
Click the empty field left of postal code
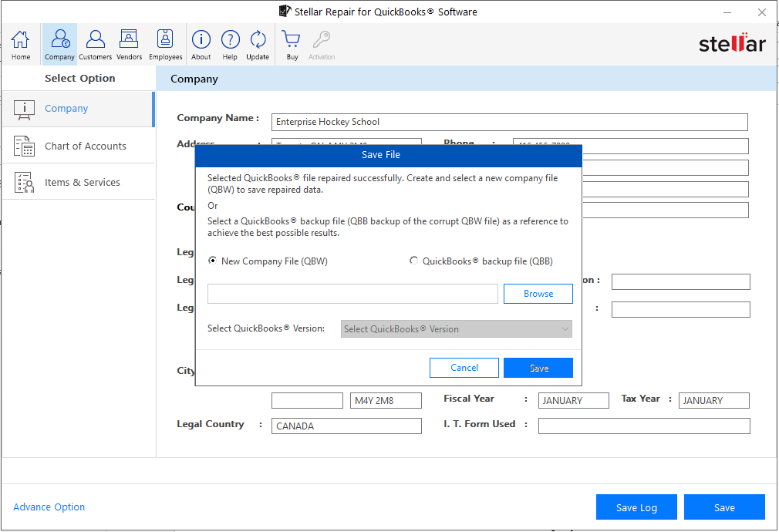(307, 401)
